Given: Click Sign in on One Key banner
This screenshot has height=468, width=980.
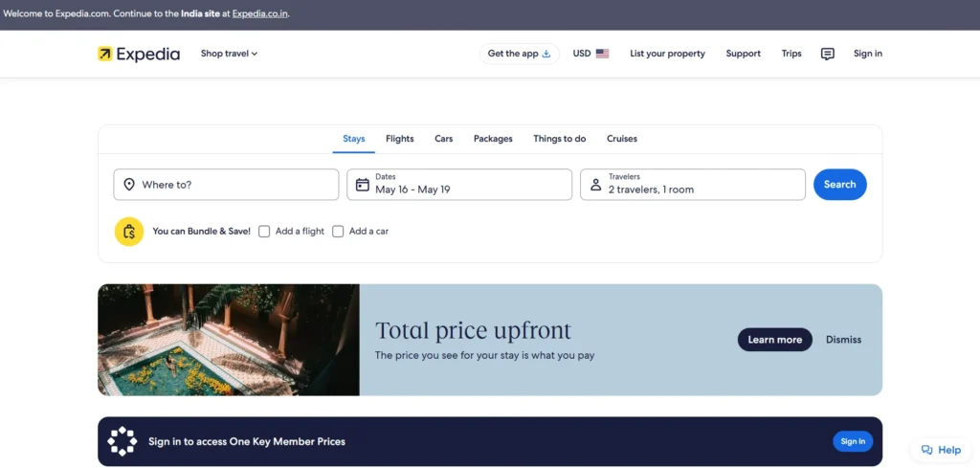Looking at the screenshot, I should tap(853, 441).
